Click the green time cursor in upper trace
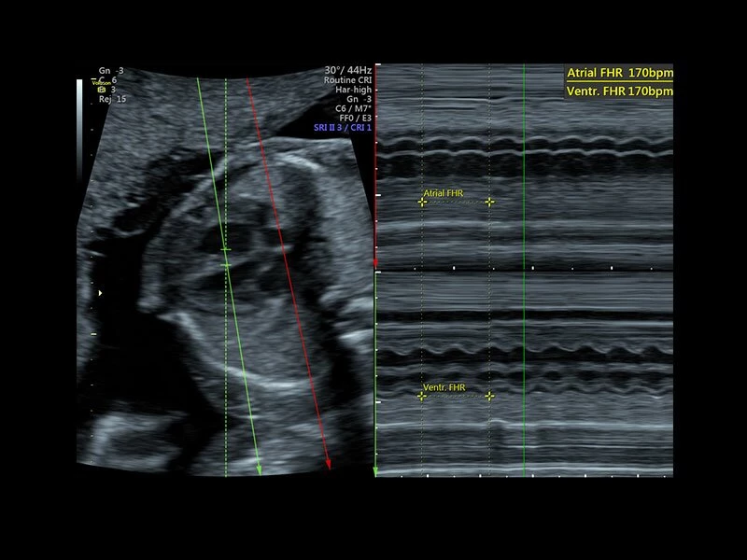 525,168
